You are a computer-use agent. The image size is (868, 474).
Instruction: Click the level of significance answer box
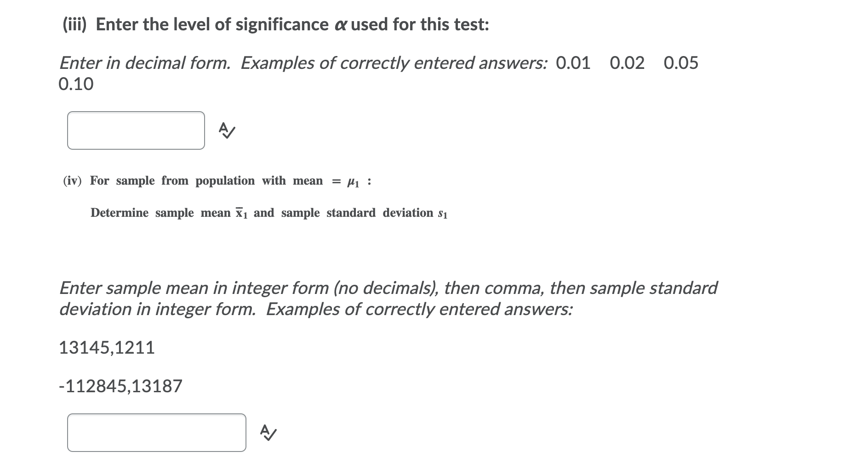[x=136, y=130]
